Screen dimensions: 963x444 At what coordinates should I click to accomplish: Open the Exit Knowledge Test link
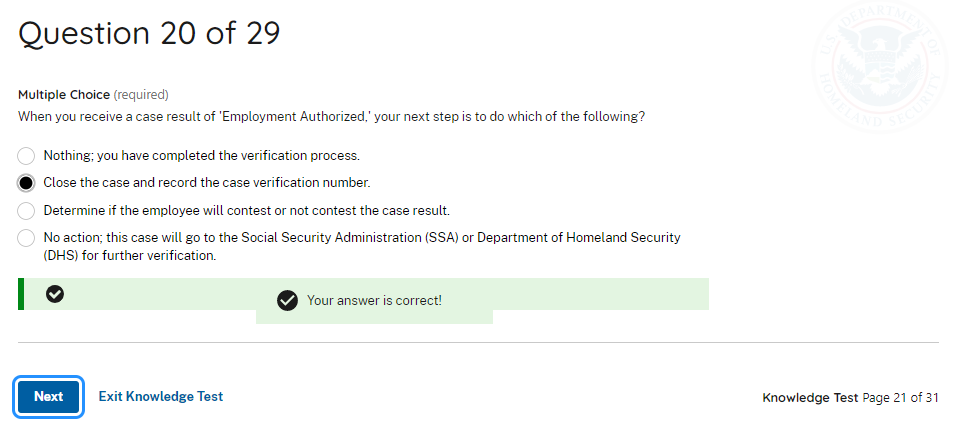click(160, 396)
